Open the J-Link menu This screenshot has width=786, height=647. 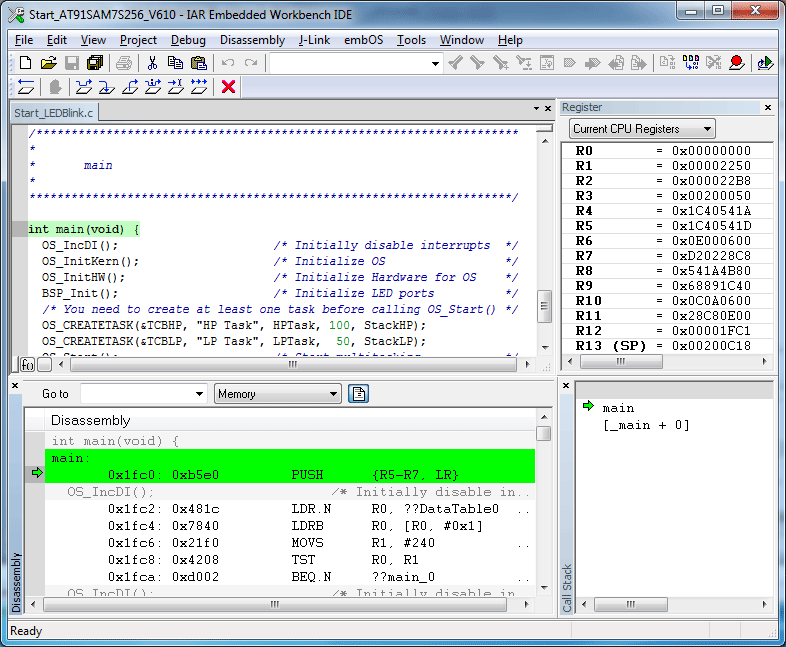point(314,40)
